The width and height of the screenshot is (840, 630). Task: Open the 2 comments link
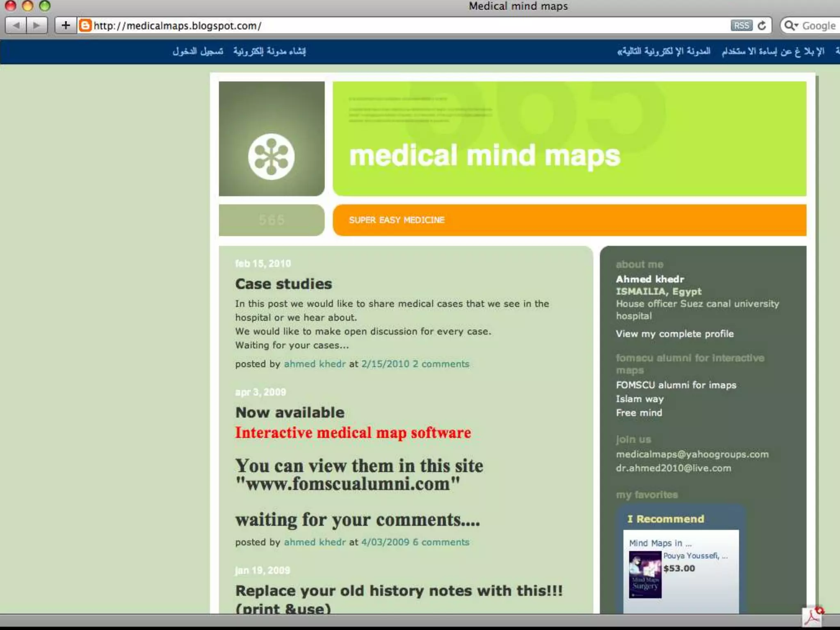point(441,364)
